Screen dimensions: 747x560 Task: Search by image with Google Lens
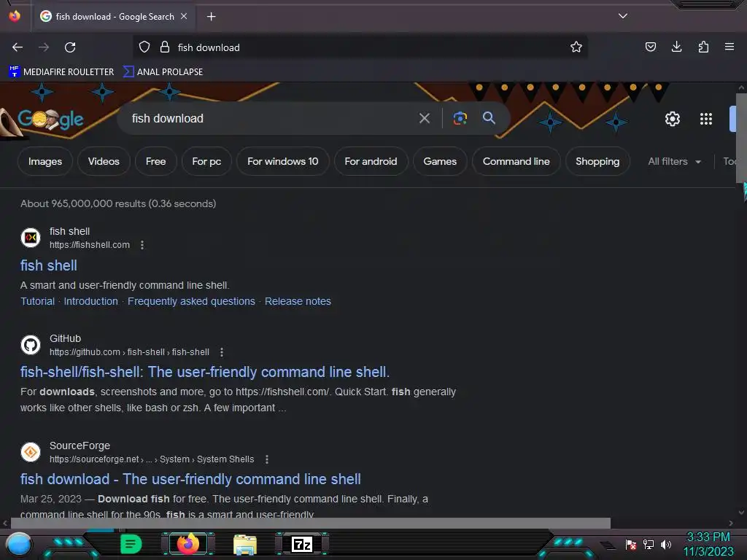[x=460, y=118]
